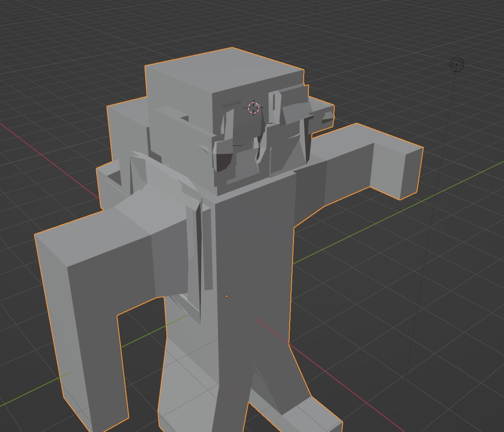This screenshot has width=504, height=432.
Task: Select the point light object in viewport
Action: [x=456, y=65]
